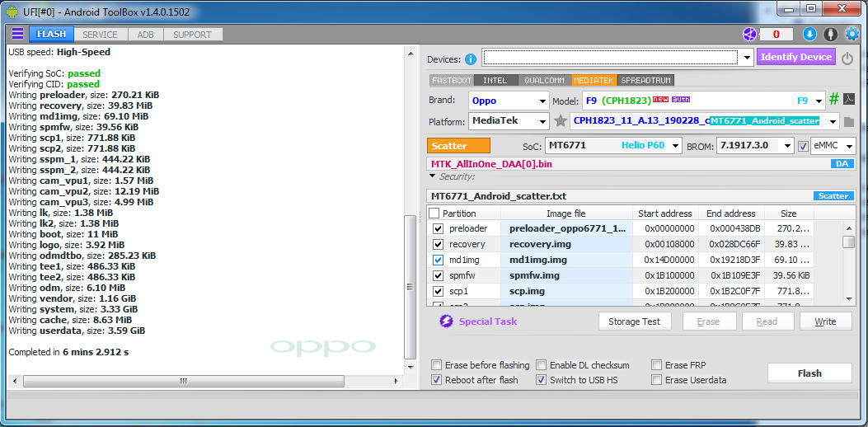
Task: Select the FASTBOOT tab
Action: pos(451,80)
